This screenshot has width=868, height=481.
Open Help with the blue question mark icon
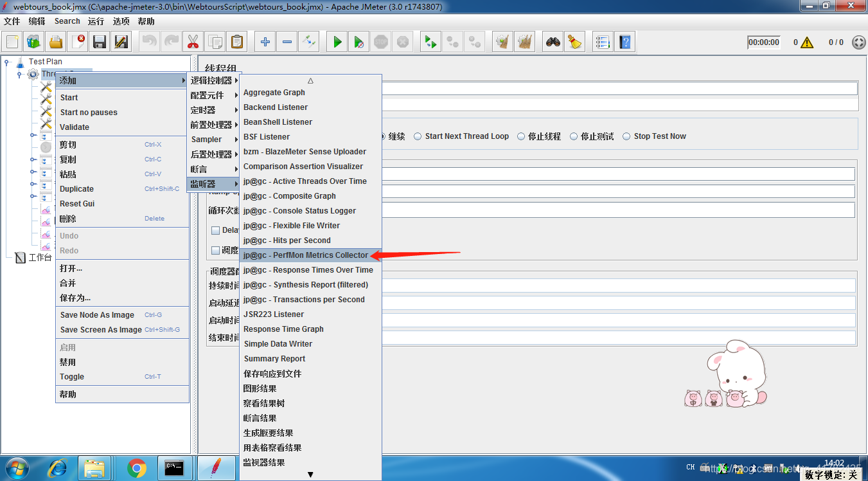[624, 42]
